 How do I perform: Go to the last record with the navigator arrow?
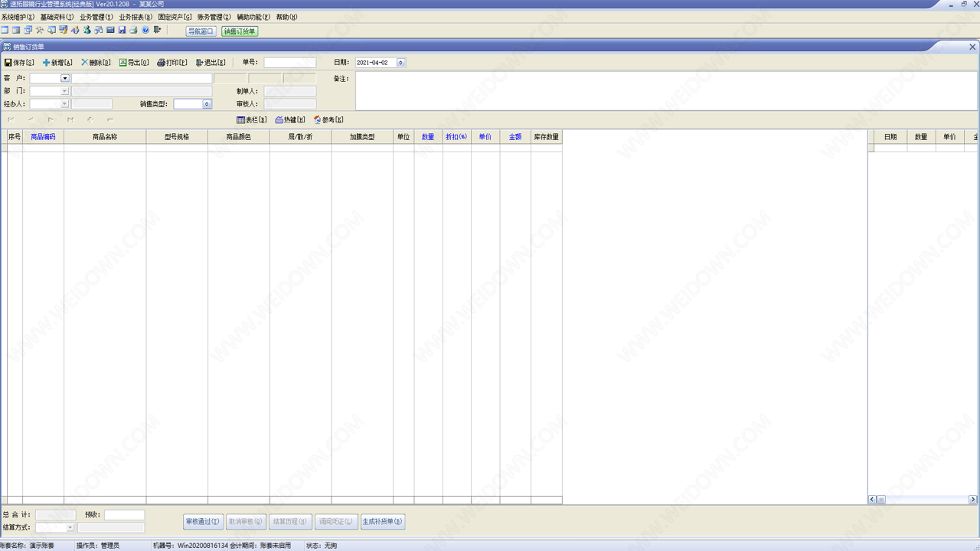[x=70, y=119]
